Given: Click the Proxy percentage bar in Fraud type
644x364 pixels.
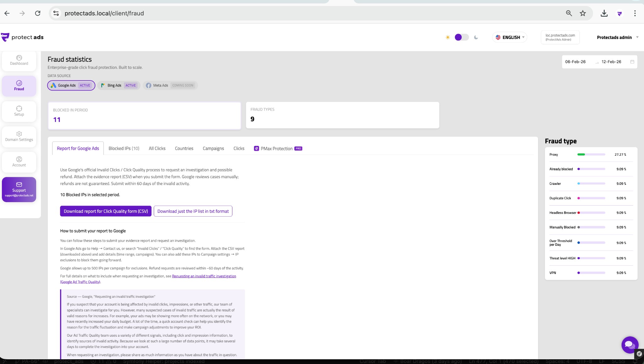Looking at the screenshot, I should [x=591, y=154].
